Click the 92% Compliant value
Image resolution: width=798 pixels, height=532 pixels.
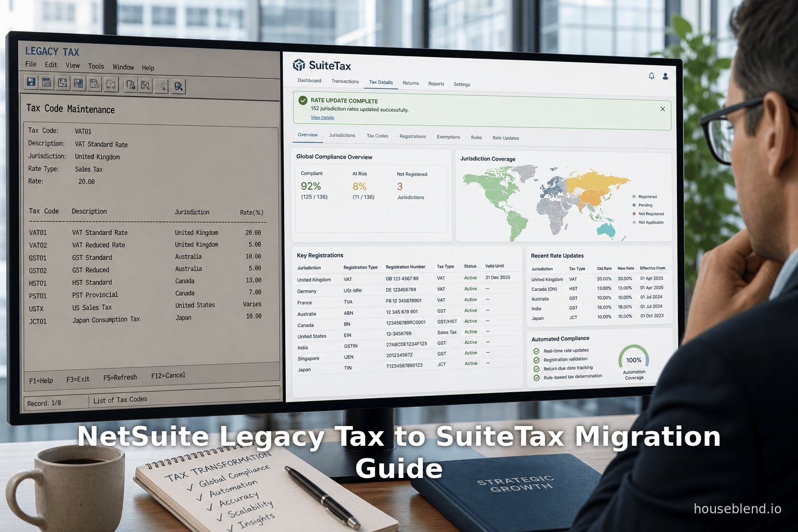click(311, 186)
